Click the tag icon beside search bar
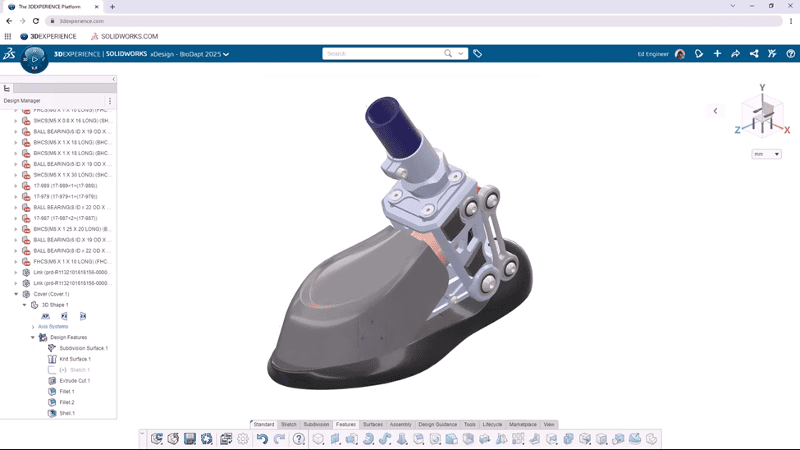This screenshot has height=450, width=800. click(478, 53)
